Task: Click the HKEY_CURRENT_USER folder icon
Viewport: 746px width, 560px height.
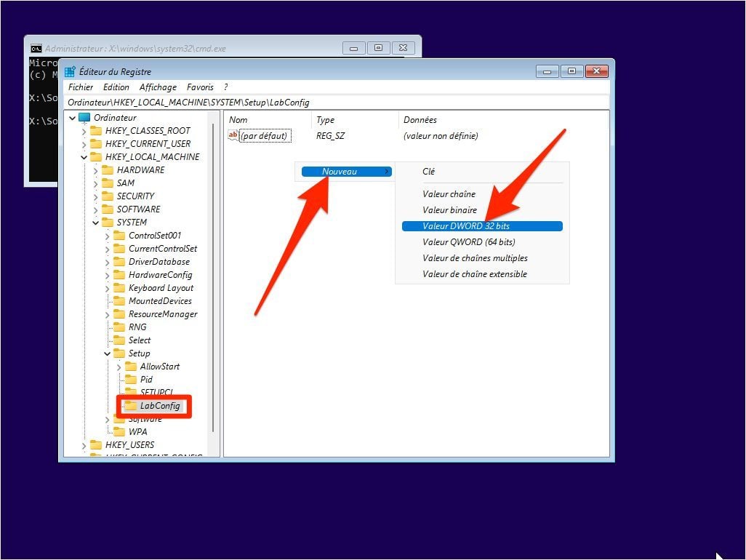Action: 96,144
